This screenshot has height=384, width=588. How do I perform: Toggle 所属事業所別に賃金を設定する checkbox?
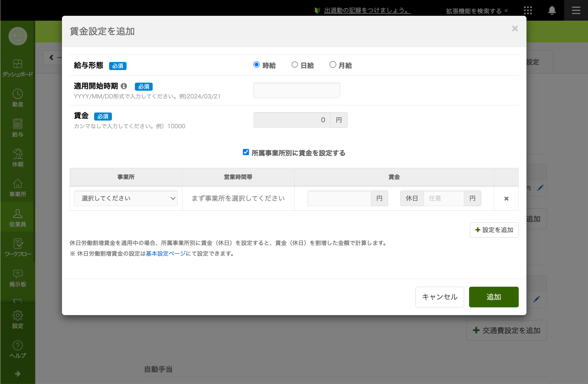[x=246, y=152]
